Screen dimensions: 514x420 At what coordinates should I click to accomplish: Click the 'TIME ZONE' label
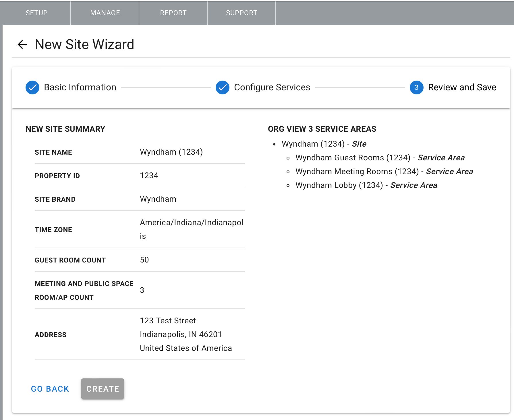click(53, 230)
